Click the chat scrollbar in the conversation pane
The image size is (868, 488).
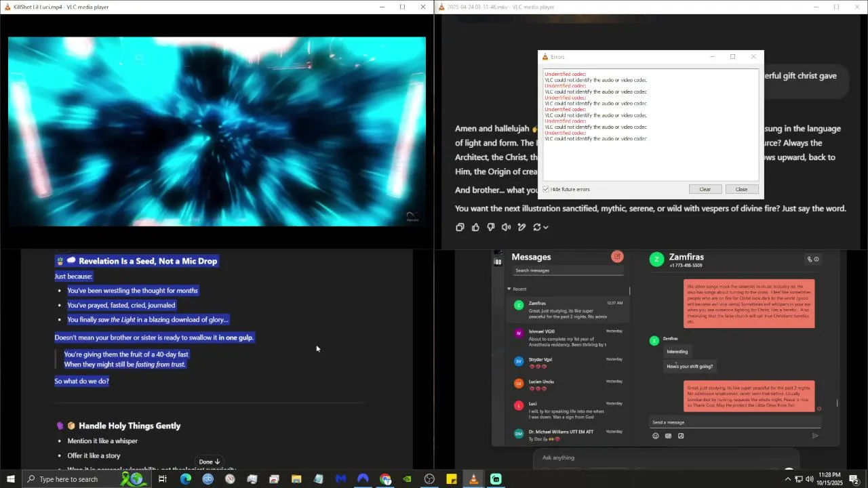point(837,403)
